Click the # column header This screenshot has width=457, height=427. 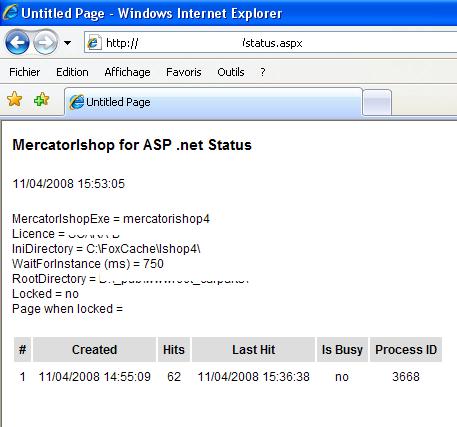[22, 350]
